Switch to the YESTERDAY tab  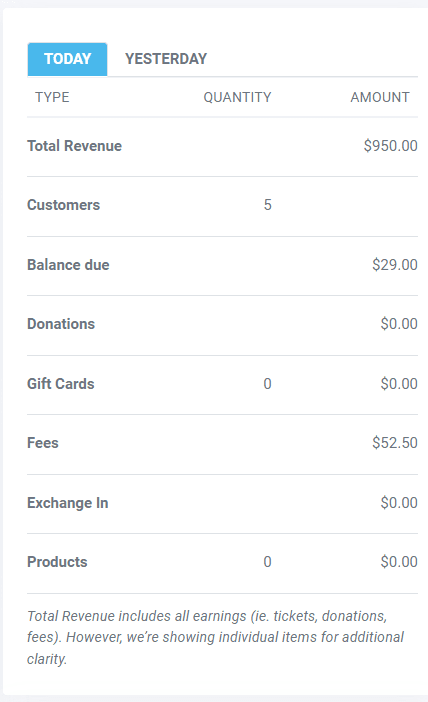pyautogui.click(x=166, y=59)
